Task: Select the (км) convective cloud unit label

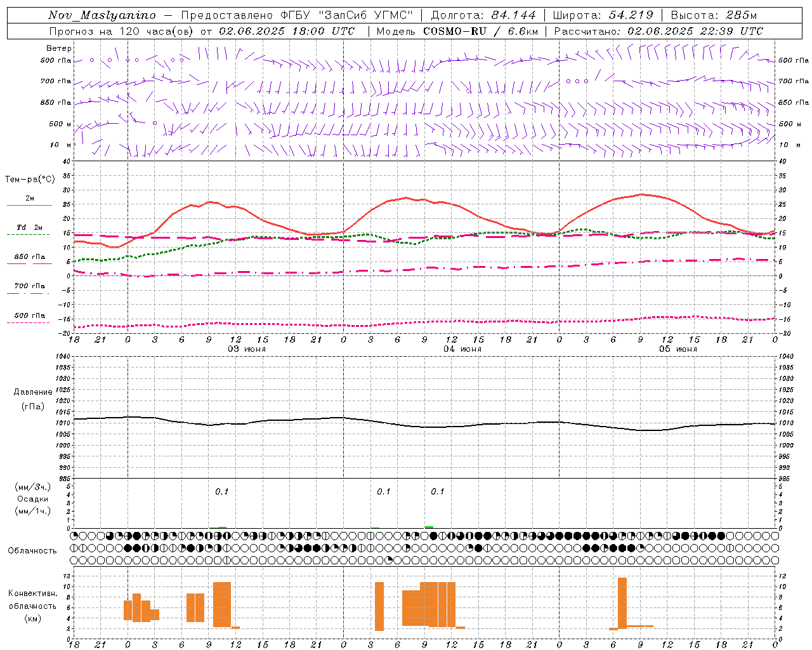Action: tap(33, 618)
